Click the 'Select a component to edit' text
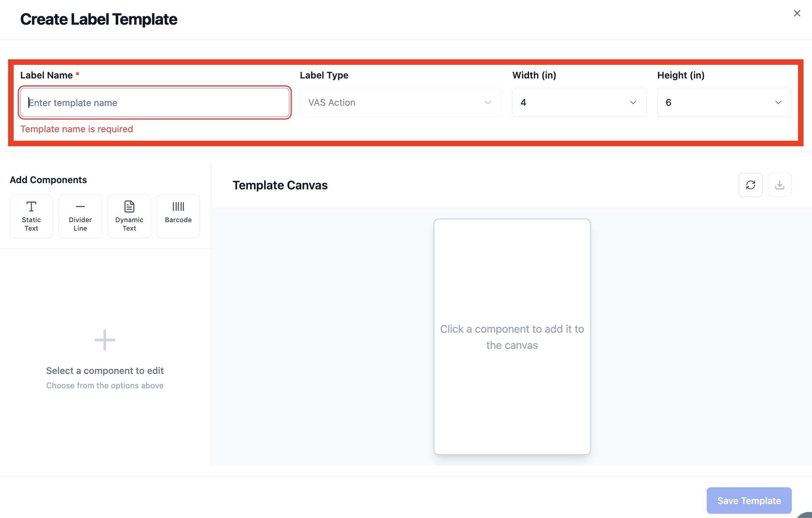812x518 pixels. point(105,371)
